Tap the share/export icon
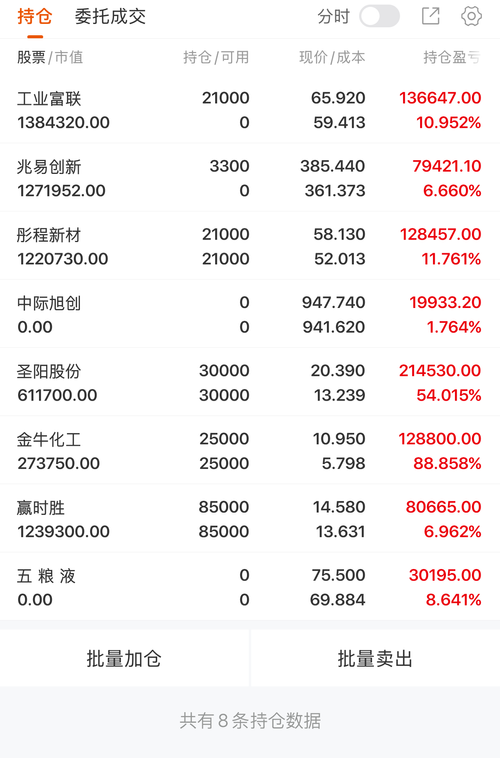This screenshot has width=500, height=758. 430,16
